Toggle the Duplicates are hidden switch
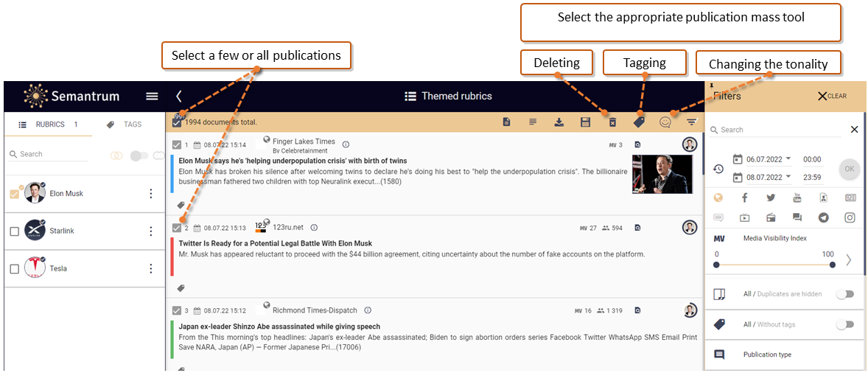 844,294
